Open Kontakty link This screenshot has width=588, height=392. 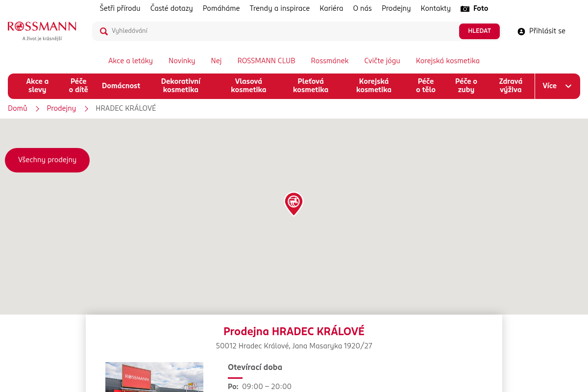[x=436, y=8]
